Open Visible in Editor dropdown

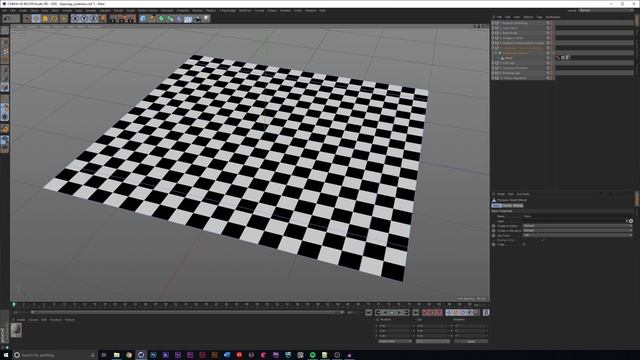tap(578, 226)
